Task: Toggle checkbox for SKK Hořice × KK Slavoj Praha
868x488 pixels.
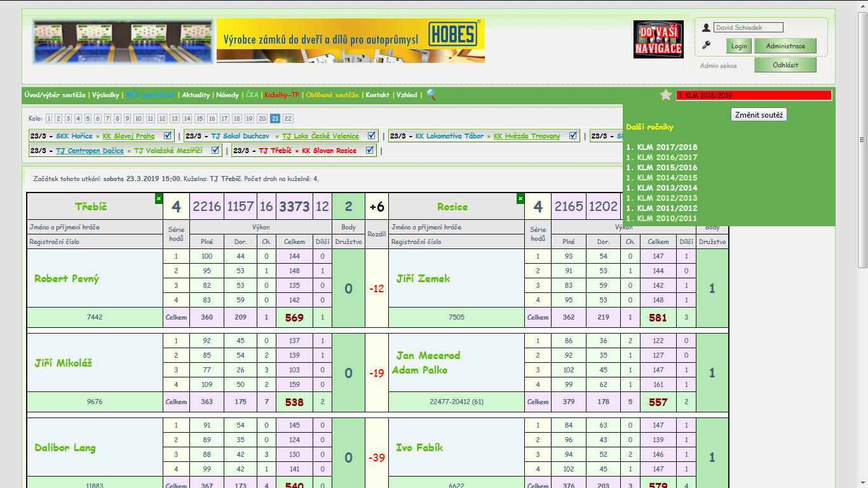Action: pos(168,135)
